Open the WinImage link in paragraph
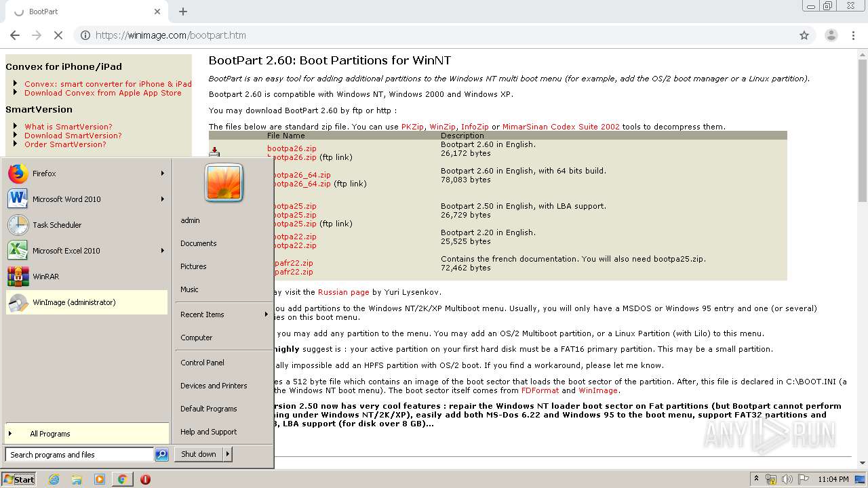Viewport: 868px width, 488px height. tap(598, 390)
